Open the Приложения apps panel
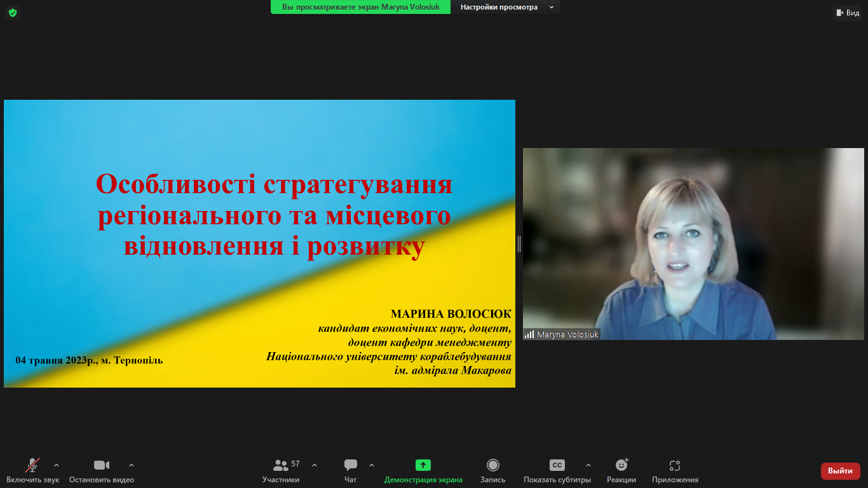 pyautogui.click(x=675, y=471)
